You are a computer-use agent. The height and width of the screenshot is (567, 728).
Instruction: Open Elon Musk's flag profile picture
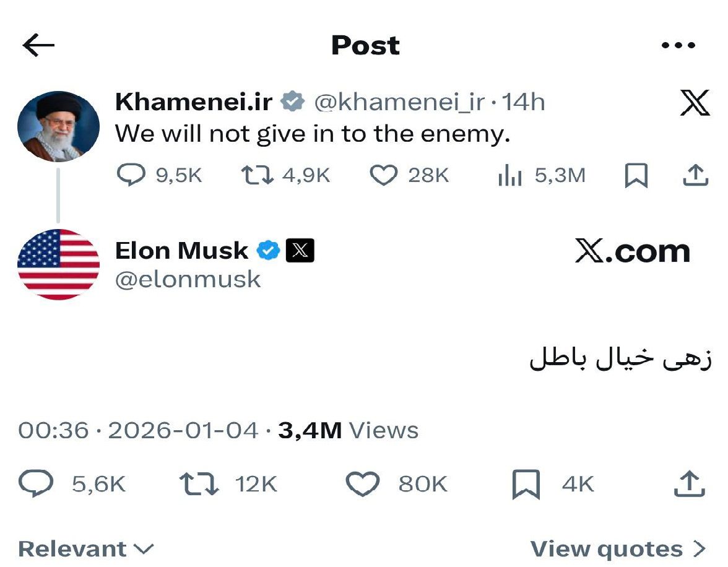click(x=58, y=264)
